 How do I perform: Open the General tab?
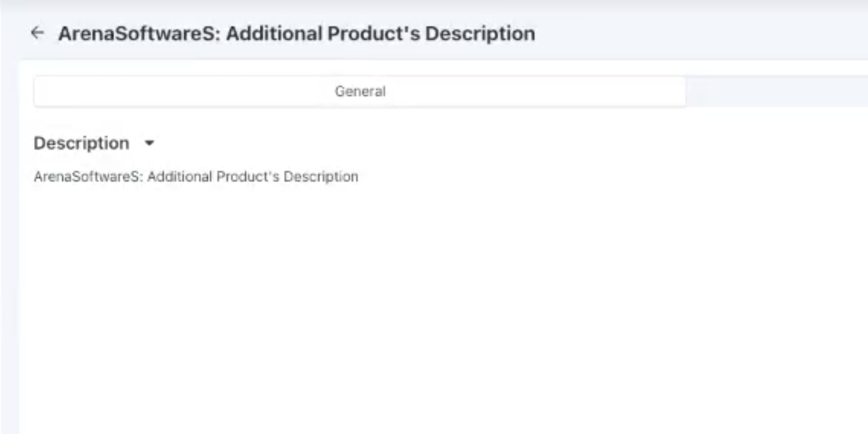click(360, 91)
